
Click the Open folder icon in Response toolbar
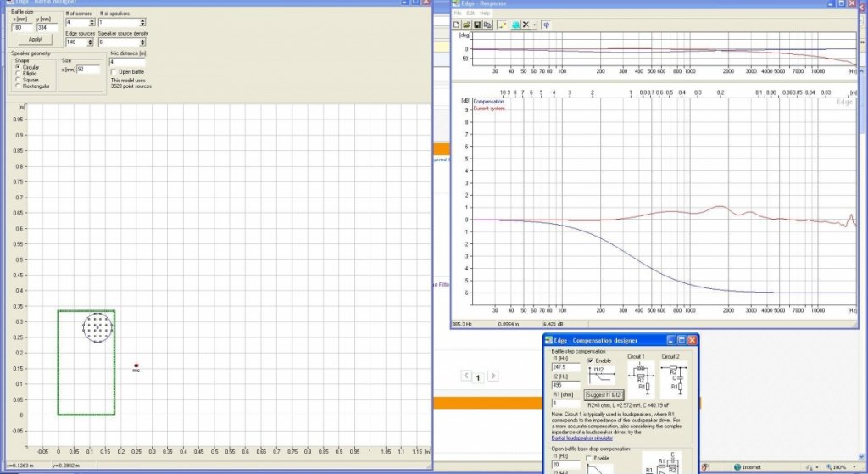point(468,25)
